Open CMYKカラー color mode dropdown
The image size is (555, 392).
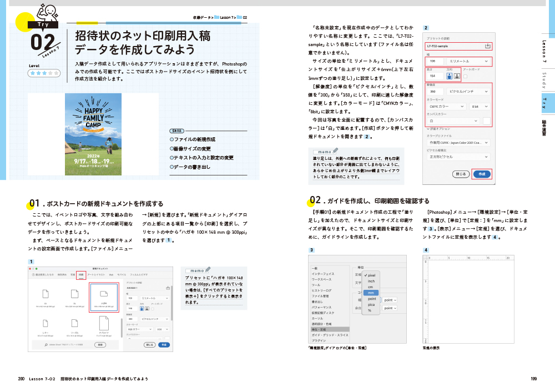click(447, 107)
